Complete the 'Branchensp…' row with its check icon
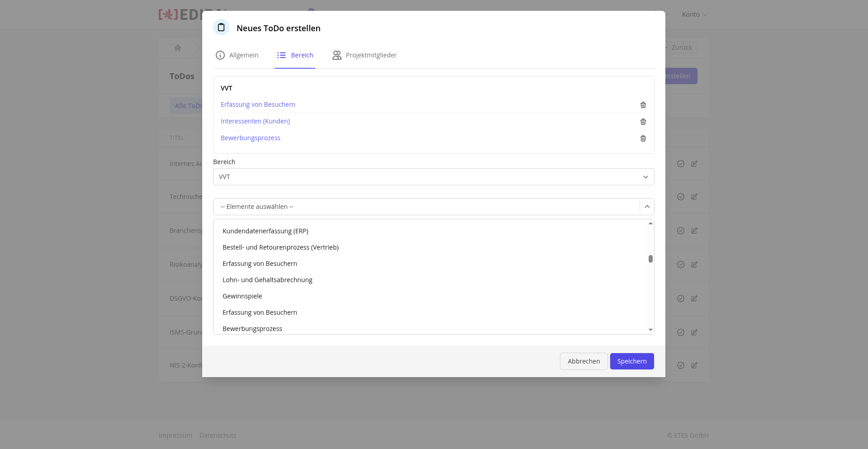The image size is (868, 449). pyautogui.click(x=681, y=231)
